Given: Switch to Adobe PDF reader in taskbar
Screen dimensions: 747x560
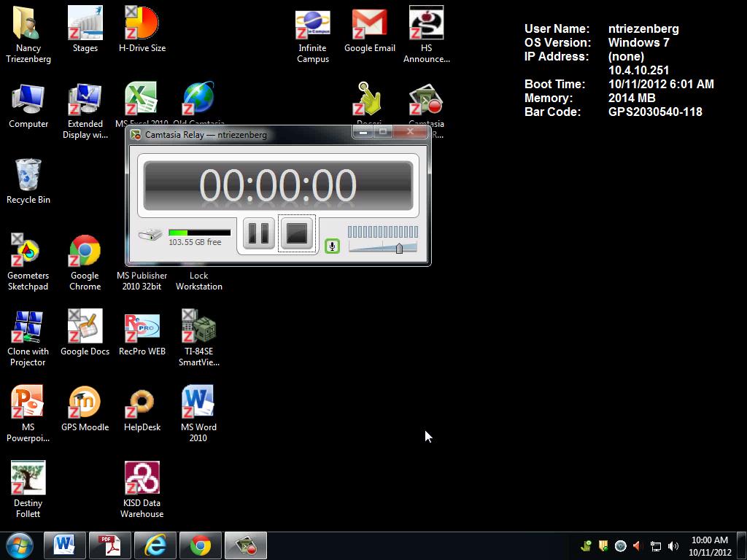Looking at the screenshot, I should click(110, 545).
